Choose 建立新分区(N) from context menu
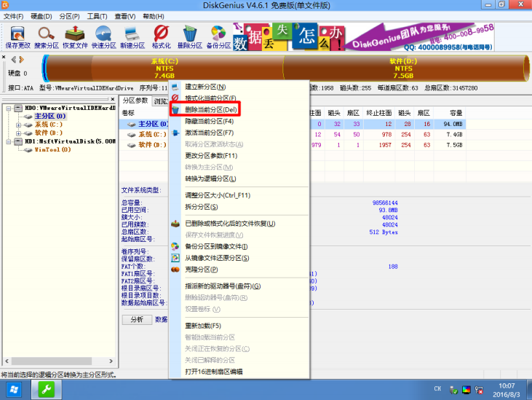Viewport: 532px width, 400px height. click(239, 87)
